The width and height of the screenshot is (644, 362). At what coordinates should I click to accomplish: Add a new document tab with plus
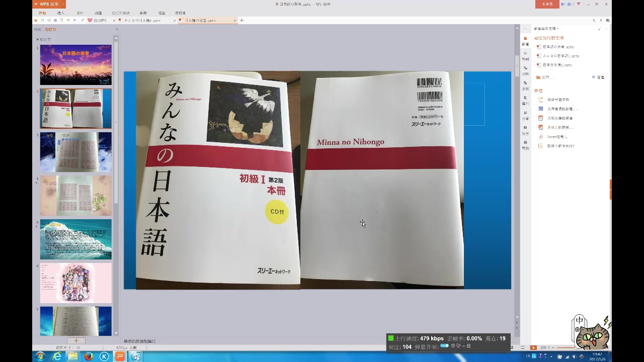click(242, 21)
